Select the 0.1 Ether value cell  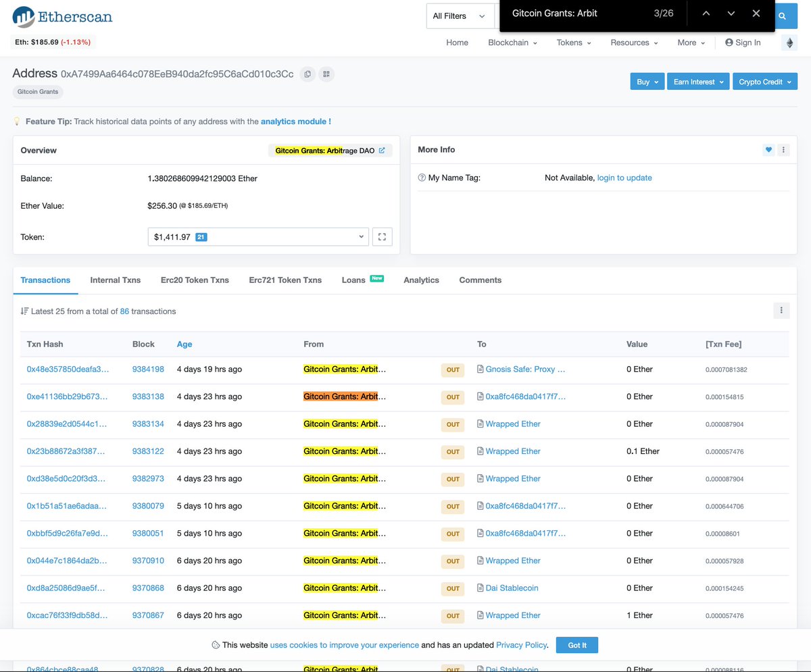pyautogui.click(x=643, y=451)
